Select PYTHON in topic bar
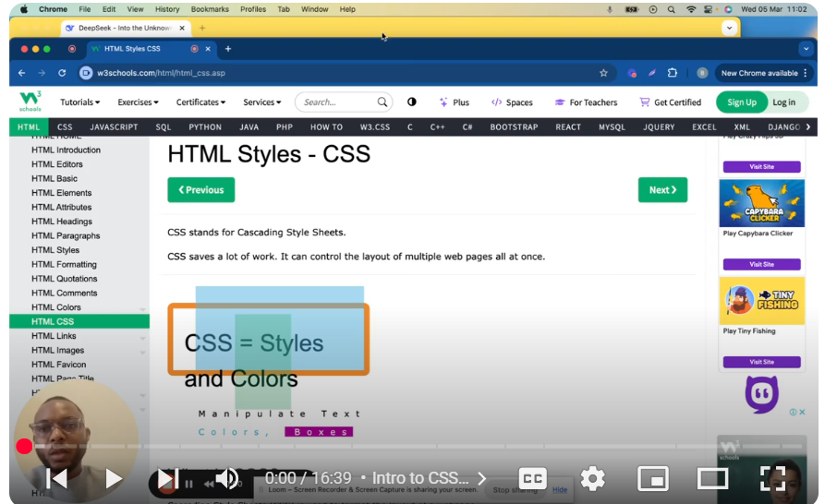 [x=205, y=127]
